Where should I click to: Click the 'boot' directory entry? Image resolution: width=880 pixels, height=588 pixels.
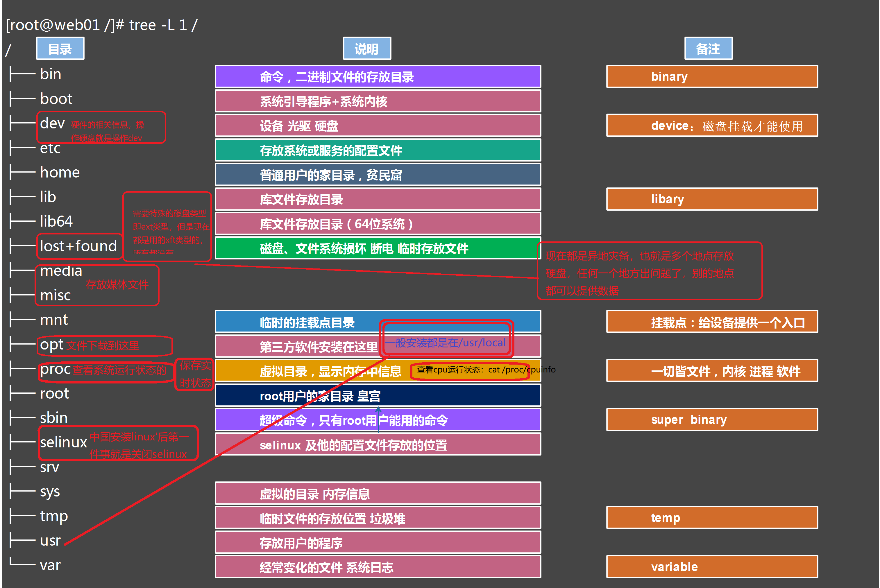[x=56, y=99]
